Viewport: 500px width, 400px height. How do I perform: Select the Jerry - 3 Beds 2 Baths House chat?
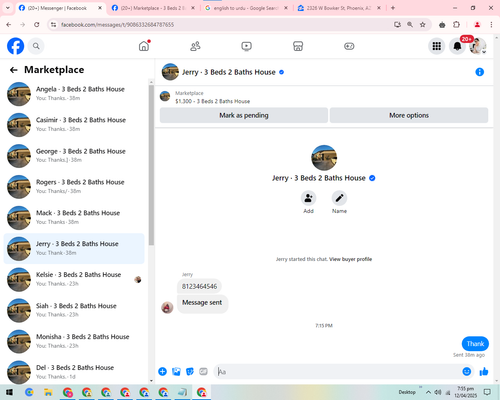click(74, 249)
